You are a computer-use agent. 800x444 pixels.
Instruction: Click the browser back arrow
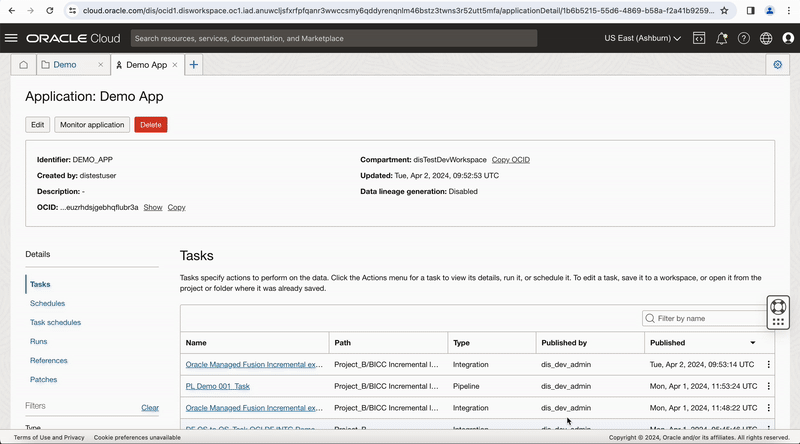coord(12,10)
